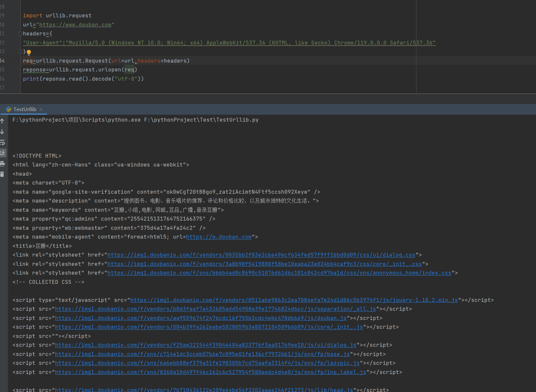Open the m.douban.com link in output
Screen dimensions: 536x392
click(x=219, y=237)
